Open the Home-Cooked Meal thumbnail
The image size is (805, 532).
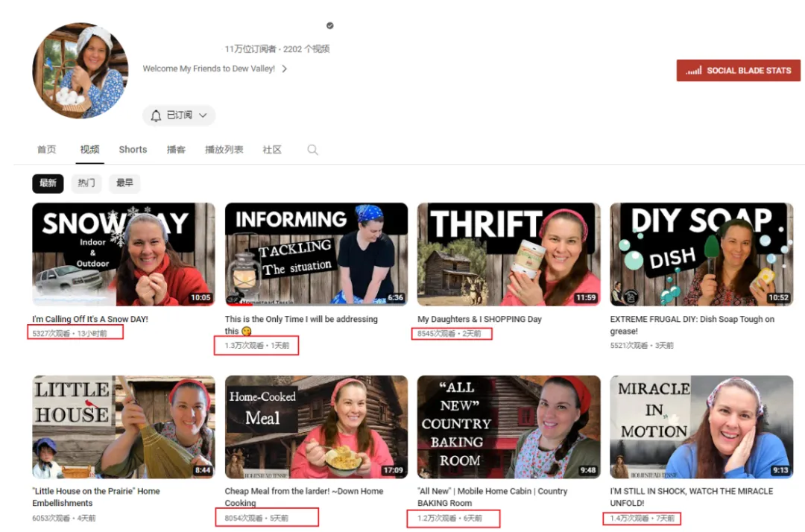316,428
